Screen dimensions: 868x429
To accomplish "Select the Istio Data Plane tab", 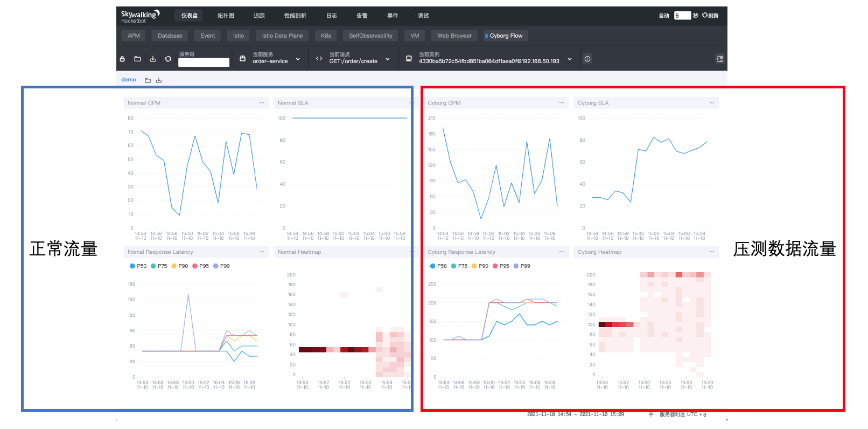I will pyautogui.click(x=282, y=36).
